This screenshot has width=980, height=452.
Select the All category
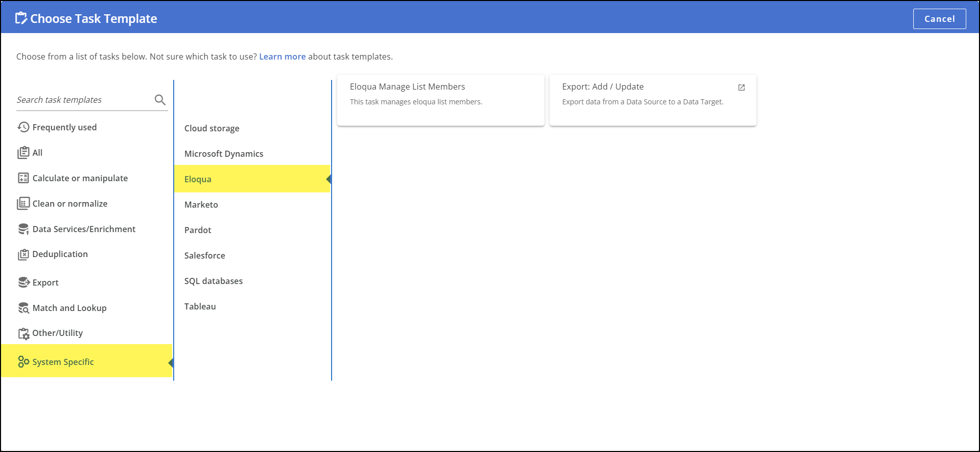[x=37, y=153]
